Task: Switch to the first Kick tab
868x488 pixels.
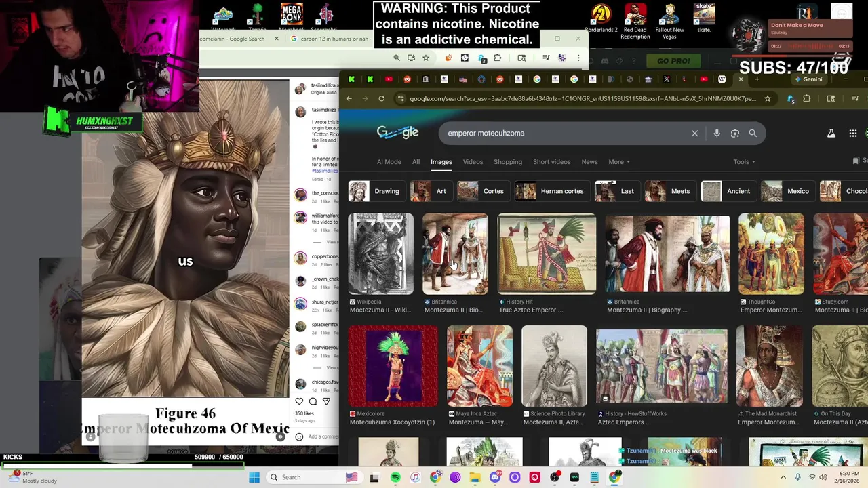Action: pos(351,79)
